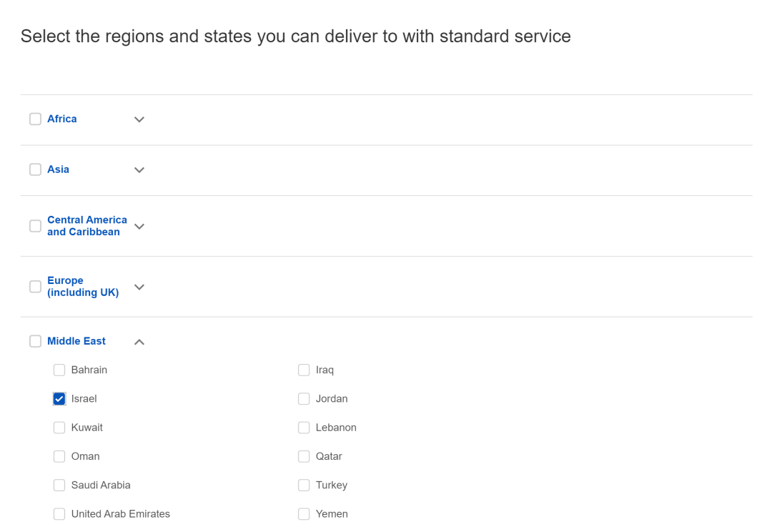Enable Europe (including UK) checkbox
Screen dimensions: 772x532
coord(35,287)
